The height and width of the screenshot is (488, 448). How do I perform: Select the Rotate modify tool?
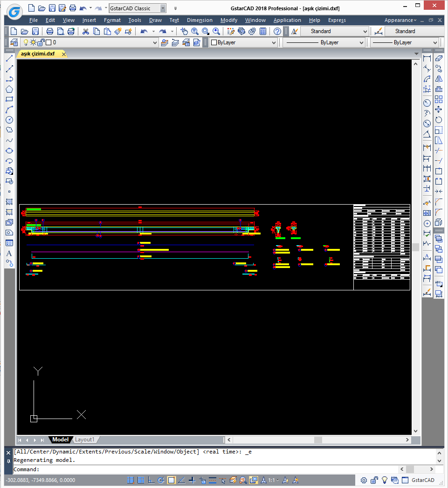click(439, 120)
